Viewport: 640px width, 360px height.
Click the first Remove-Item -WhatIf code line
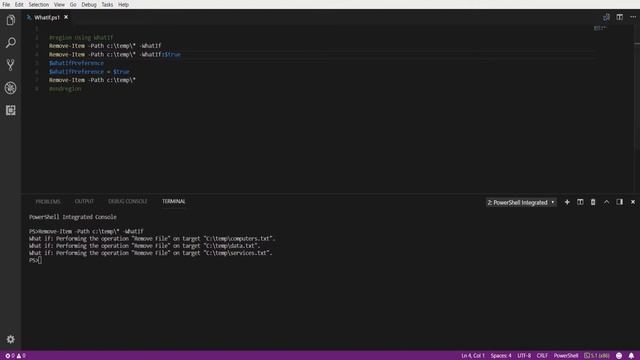click(105, 46)
